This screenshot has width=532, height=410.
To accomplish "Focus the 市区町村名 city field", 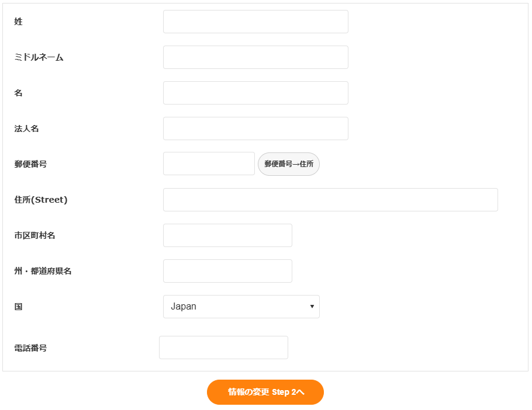I will [x=227, y=235].
